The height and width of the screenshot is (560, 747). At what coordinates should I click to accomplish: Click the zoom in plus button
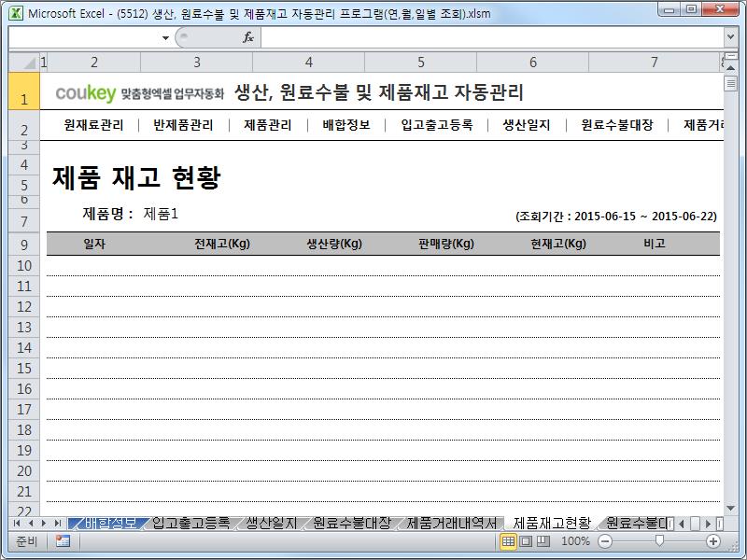pos(713,541)
